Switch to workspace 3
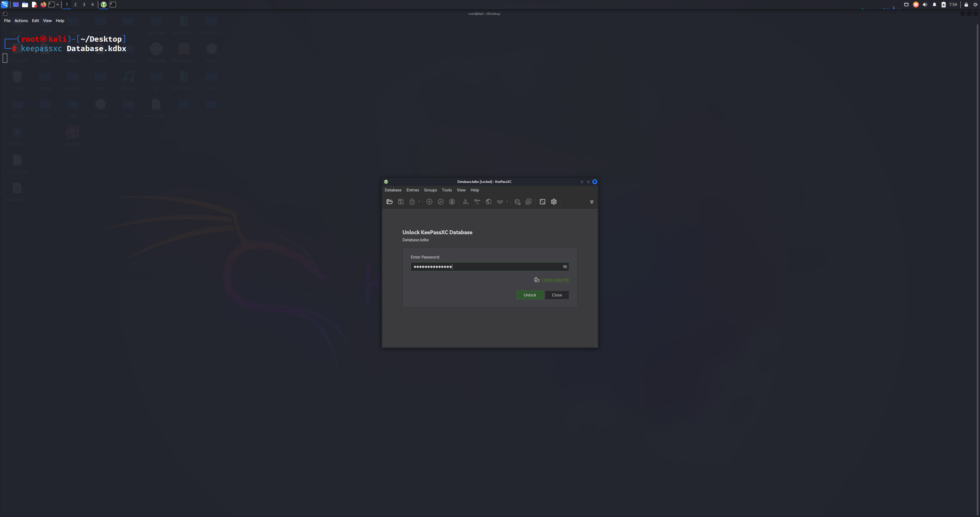The image size is (980, 517). [x=84, y=5]
